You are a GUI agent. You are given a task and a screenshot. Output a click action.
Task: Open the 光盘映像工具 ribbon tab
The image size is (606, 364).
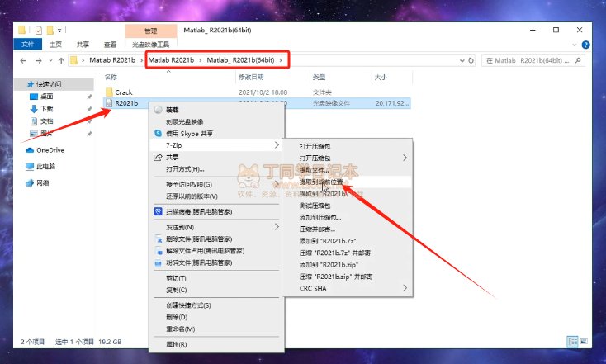(x=151, y=45)
